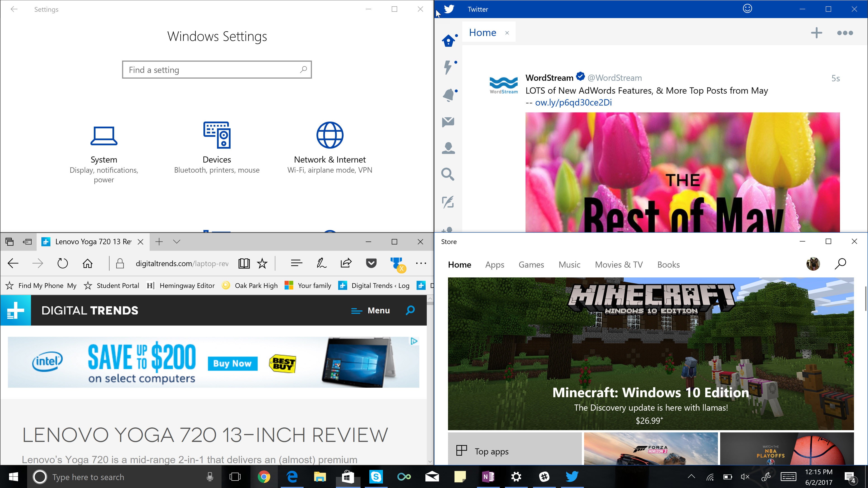Open Twitter Notifications bell icon
The image size is (868, 488).
point(449,95)
